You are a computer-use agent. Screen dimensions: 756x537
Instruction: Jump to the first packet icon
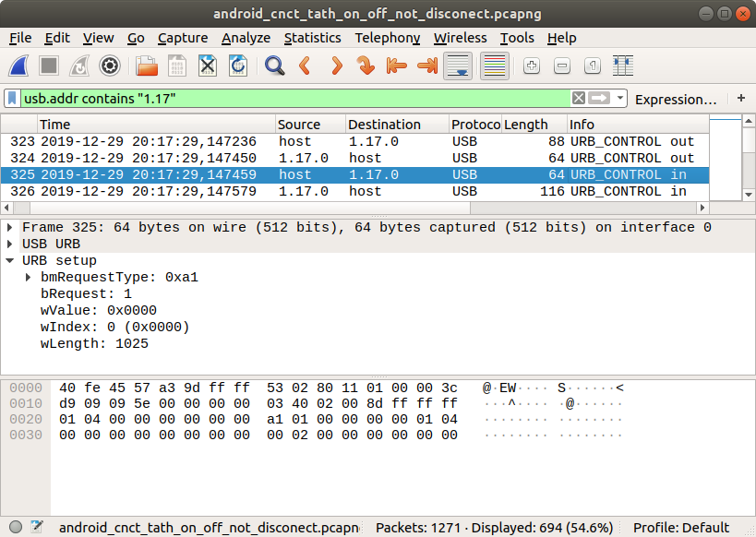pyautogui.click(x=396, y=66)
